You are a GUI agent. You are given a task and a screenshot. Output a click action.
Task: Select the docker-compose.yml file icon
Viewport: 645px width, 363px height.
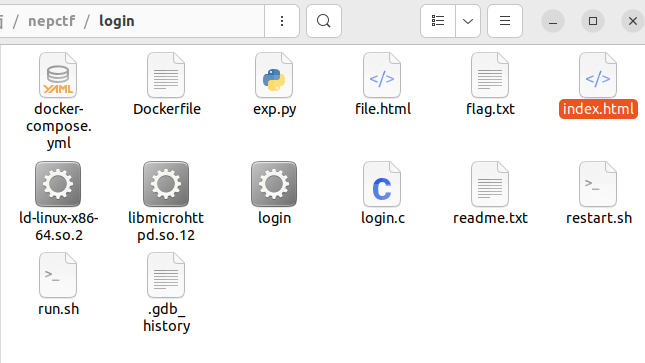point(58,75)
